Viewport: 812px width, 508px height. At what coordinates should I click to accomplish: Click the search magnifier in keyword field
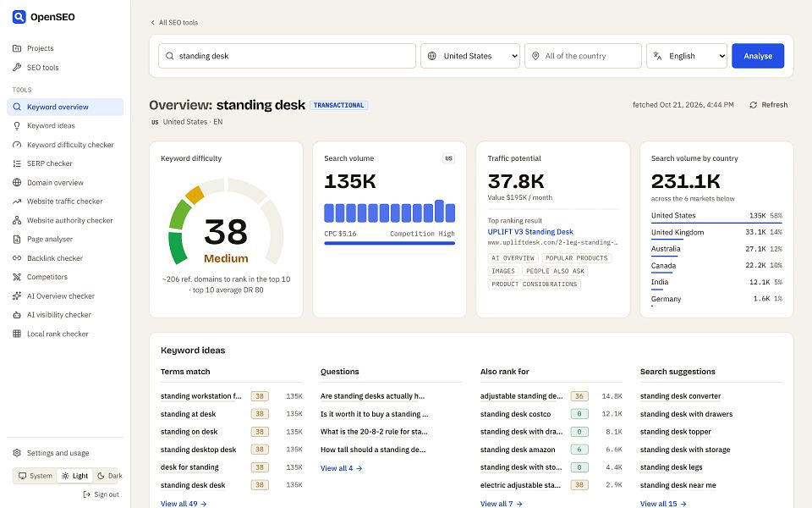[169, 56]
